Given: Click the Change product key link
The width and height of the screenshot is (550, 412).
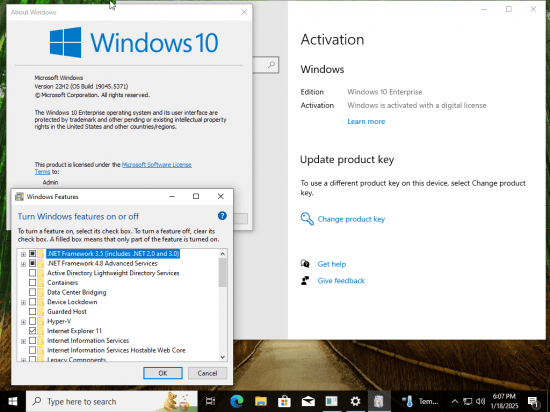Looking at the screenshot, I should (x=351, y=219).
